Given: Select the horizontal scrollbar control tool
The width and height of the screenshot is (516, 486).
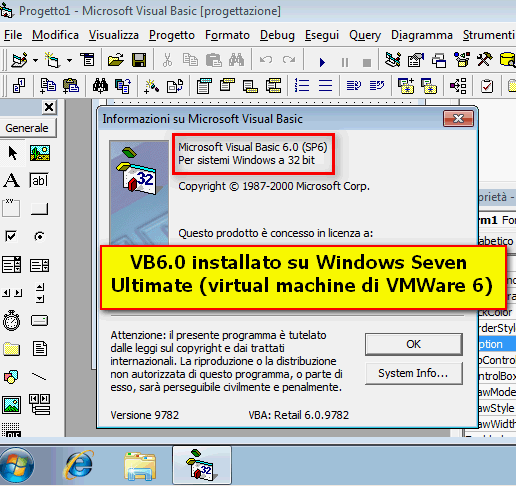Looking at the screenshot, I should (12, 293).
